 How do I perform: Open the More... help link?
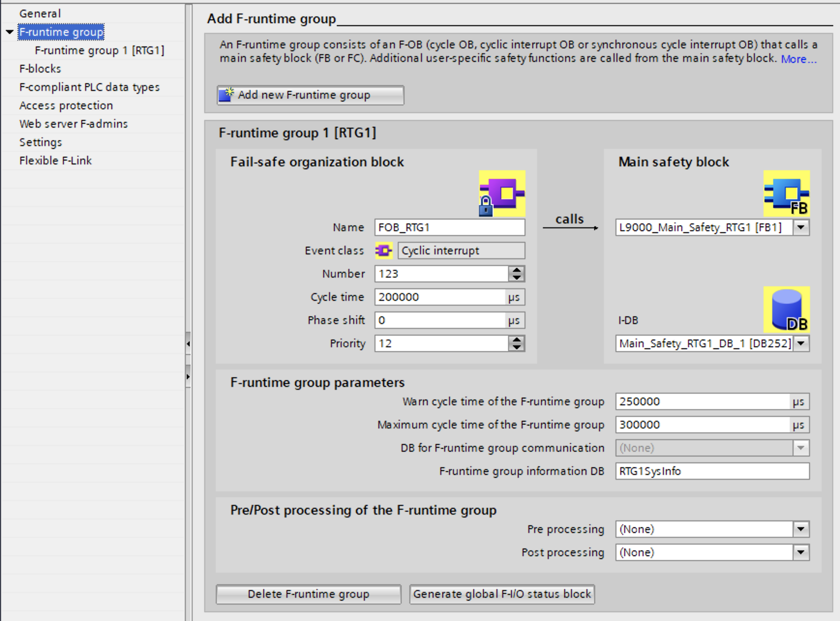pyautogui.click(x=798, y=59)
